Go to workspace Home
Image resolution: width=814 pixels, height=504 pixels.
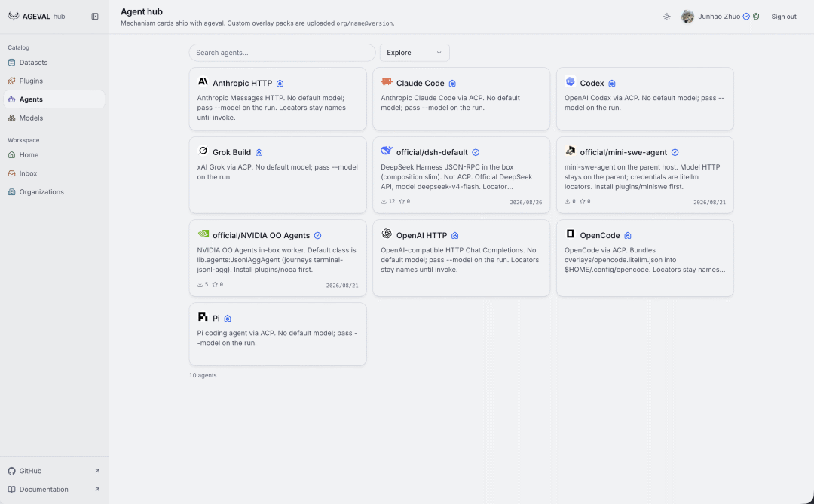click(54, 154)
